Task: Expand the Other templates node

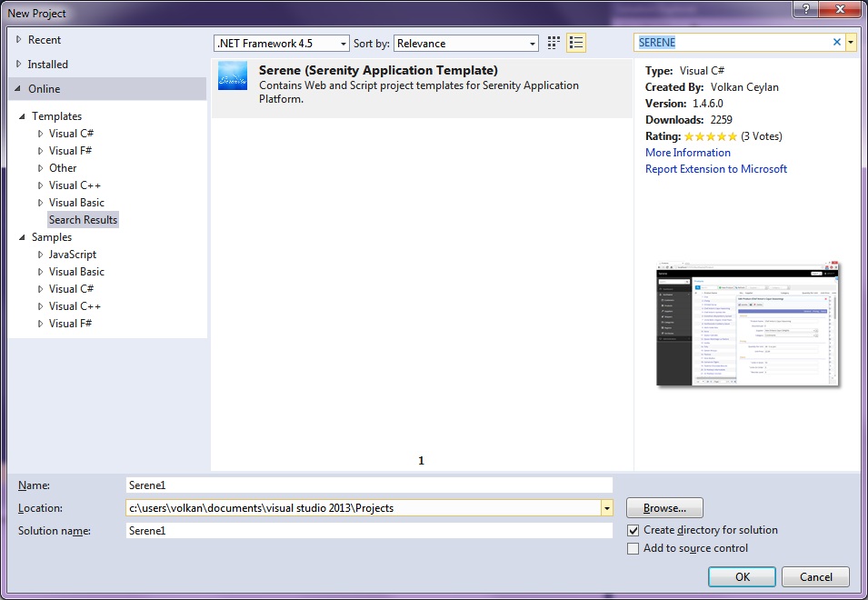Action: (x=40, y=167)
